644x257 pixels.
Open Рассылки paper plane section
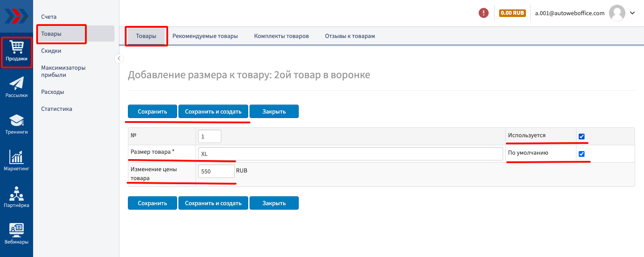[17, 87]
